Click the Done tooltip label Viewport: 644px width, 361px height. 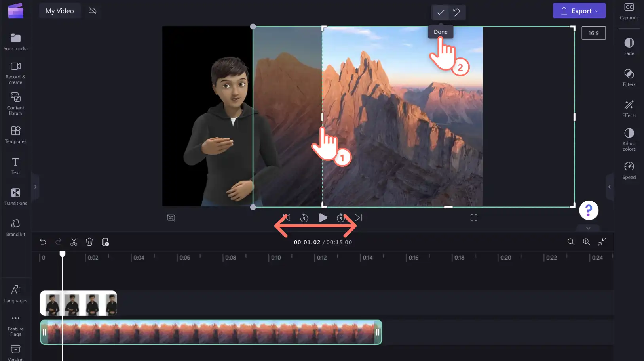click(441, 32)
